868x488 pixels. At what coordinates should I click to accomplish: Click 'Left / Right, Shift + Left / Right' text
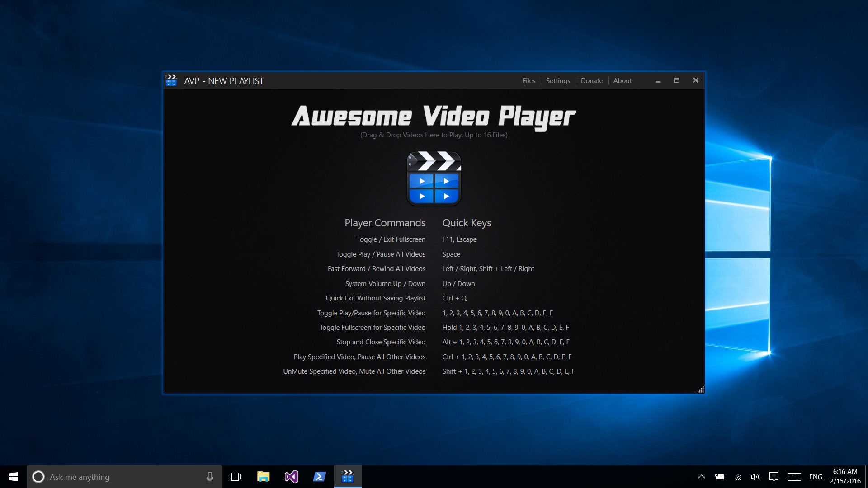pos(488,269)
